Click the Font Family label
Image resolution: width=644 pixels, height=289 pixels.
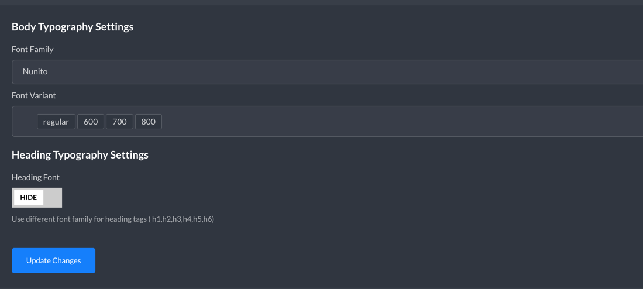point(32,49)
